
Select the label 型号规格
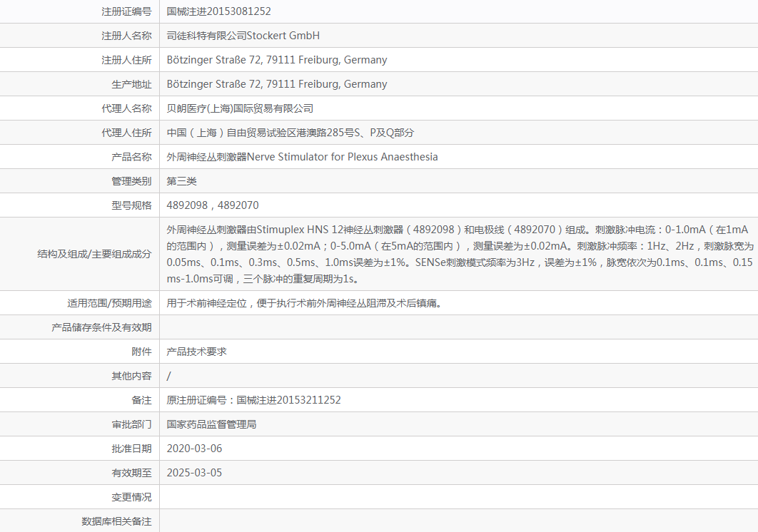131,205
